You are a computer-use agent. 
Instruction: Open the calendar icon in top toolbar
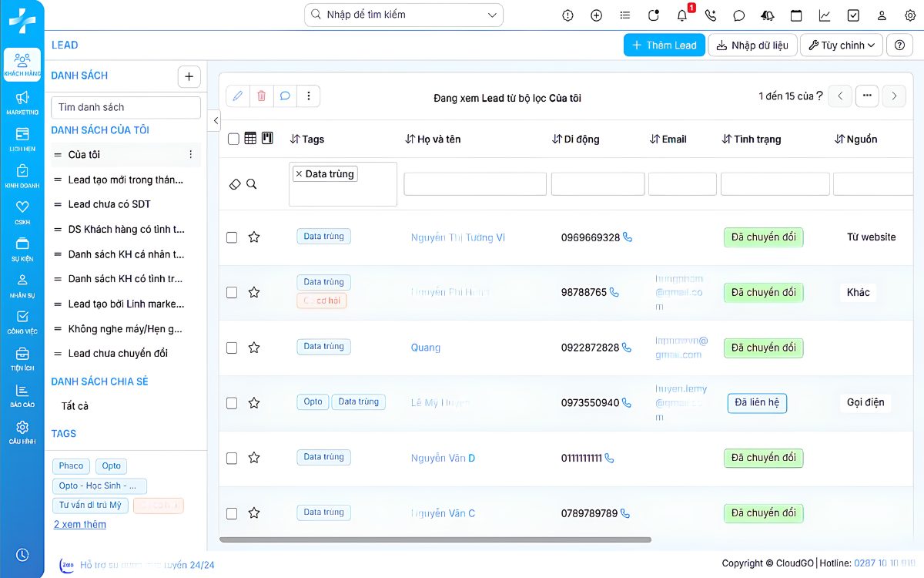pyautogui.click(x=796, y=15)
